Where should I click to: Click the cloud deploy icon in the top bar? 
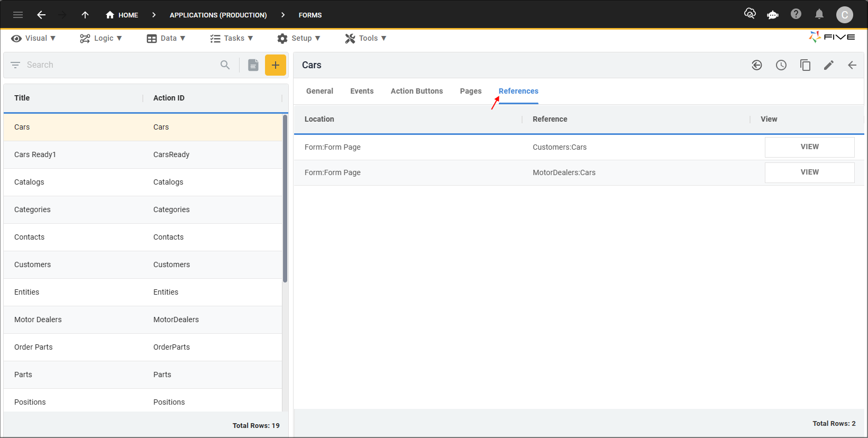click(750, 14)
